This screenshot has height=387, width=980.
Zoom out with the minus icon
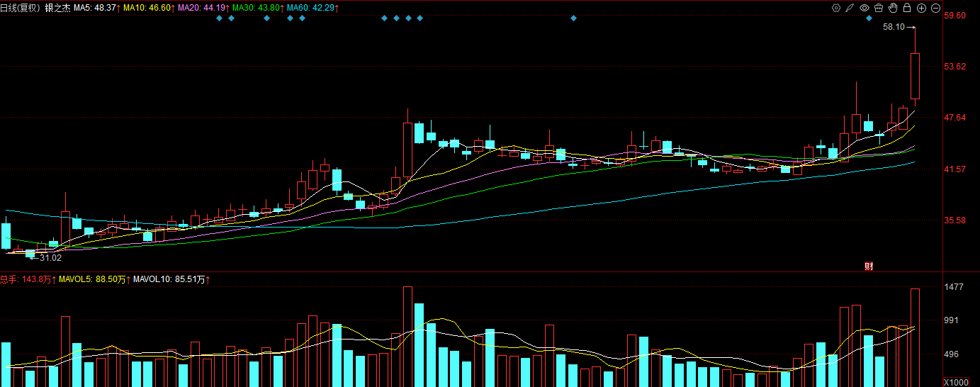click(935, 8)
